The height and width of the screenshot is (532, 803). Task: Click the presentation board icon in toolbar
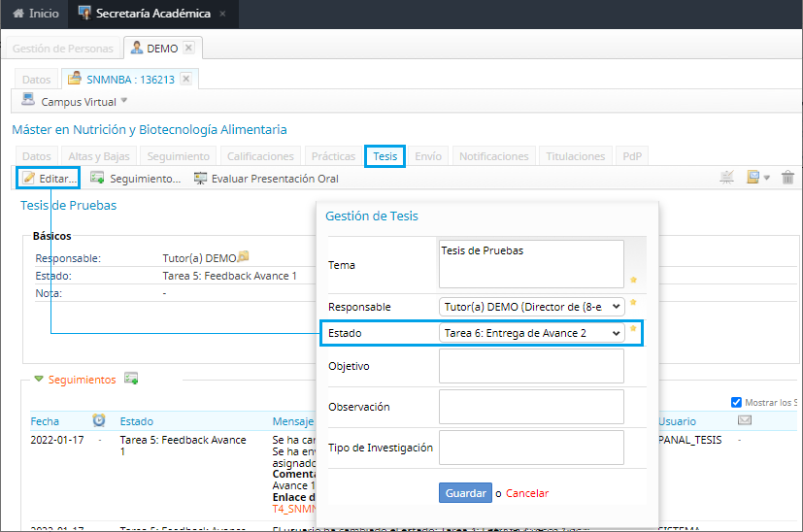726,178
